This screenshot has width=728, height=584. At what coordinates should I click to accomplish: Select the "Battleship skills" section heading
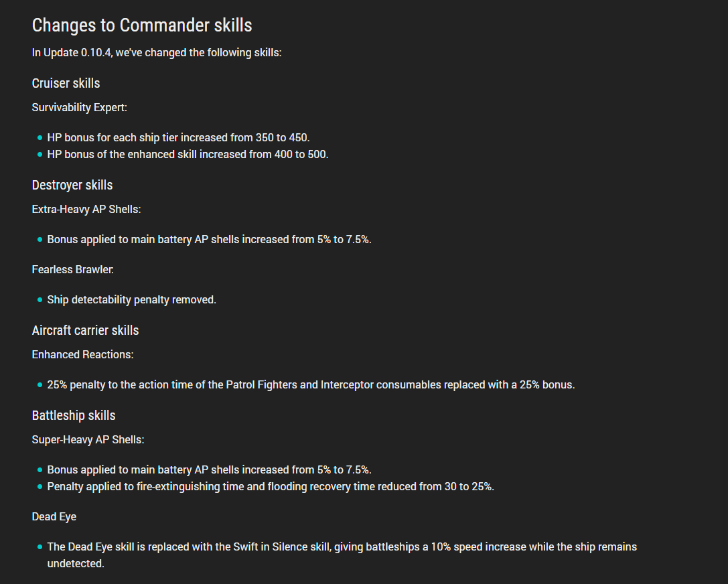tap(74, 415)
